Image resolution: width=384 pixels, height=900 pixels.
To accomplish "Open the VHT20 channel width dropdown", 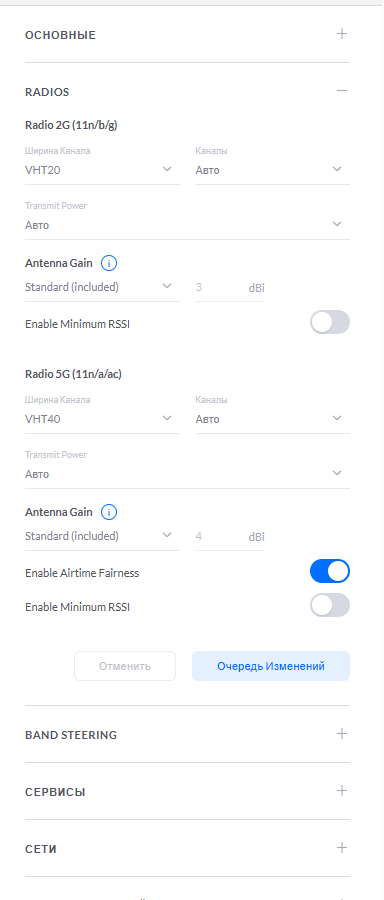I will point(102,170).
